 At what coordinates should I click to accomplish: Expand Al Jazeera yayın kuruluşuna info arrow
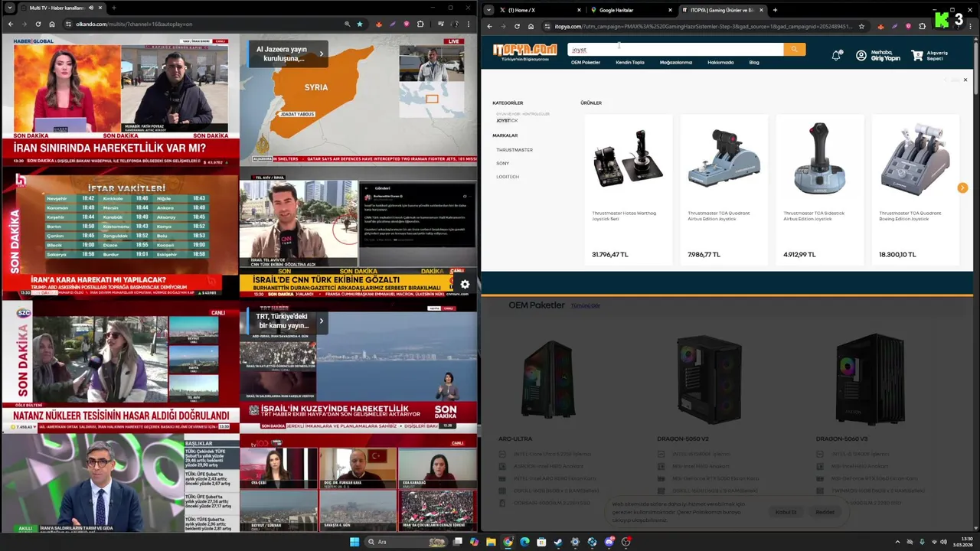pos(322,54)
